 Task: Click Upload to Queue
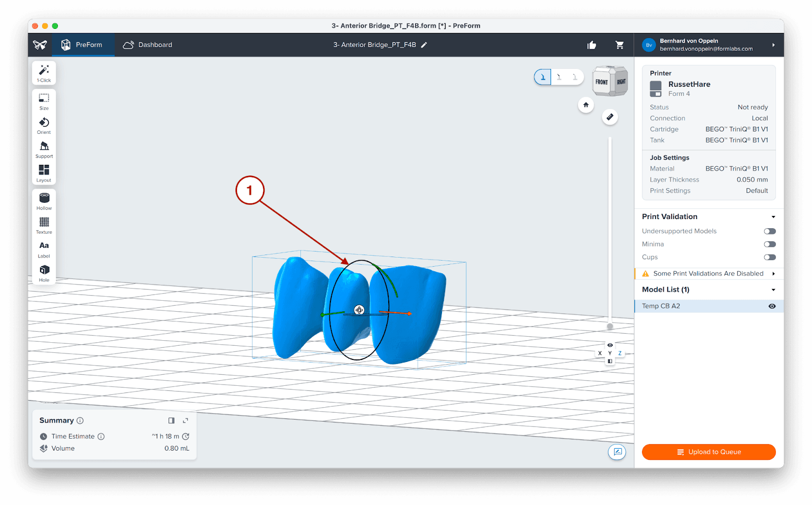coord(708,452)
